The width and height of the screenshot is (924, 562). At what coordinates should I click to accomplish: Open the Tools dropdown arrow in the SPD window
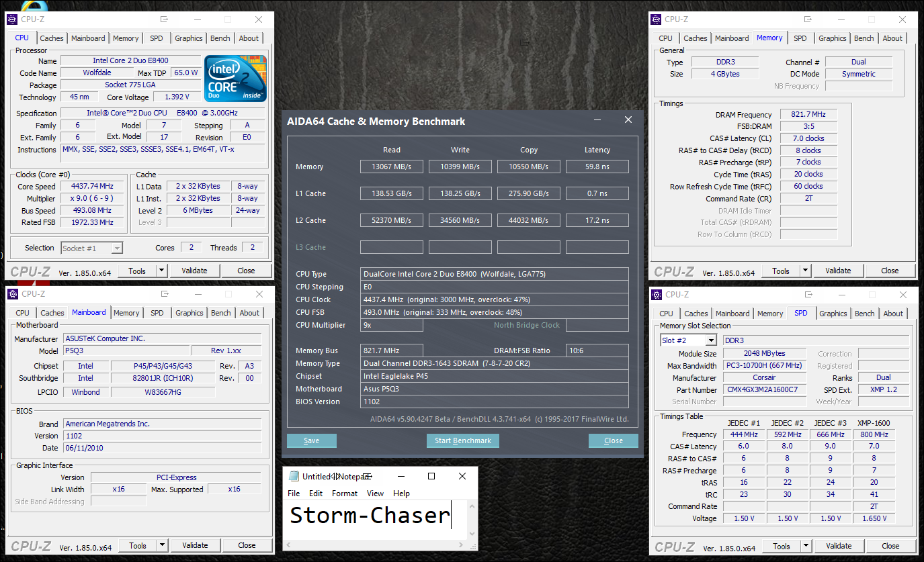point(806,546)
